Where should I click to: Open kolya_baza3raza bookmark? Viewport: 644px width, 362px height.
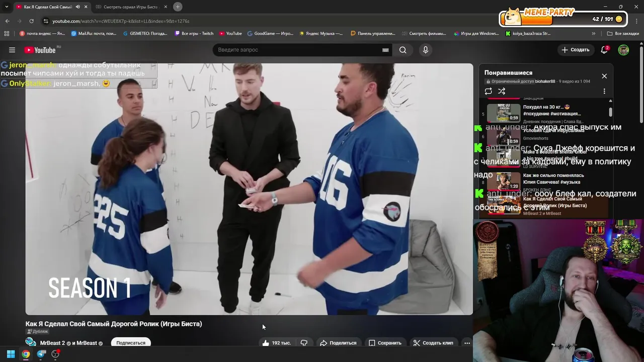tap(528, 34)
